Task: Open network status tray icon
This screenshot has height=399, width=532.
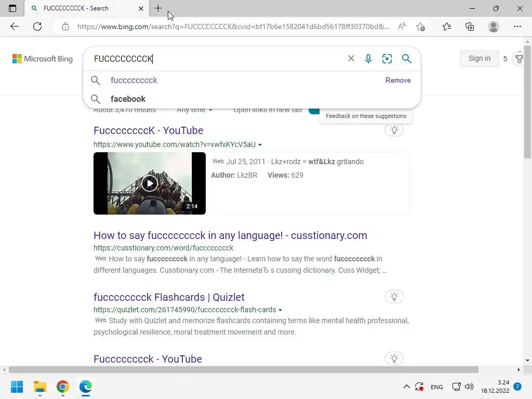Action: click(x=456, y=387)
